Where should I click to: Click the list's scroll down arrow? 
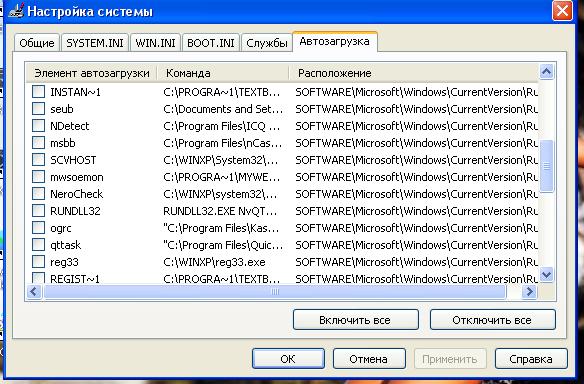click(546, 275)
